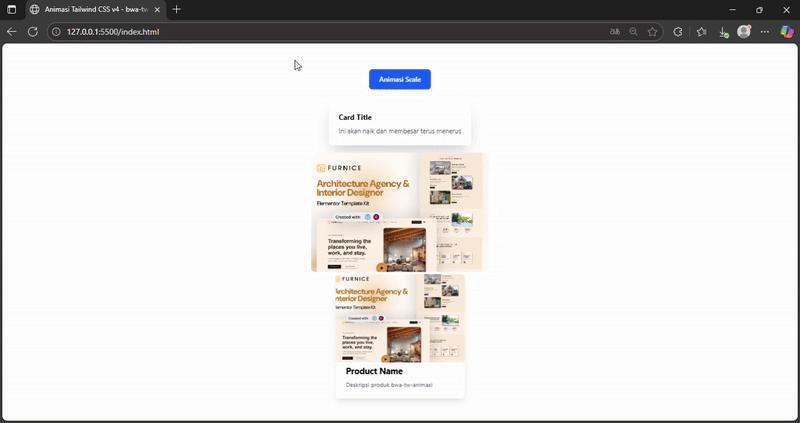Open the Settings and more ellipsis menu
The height and width of the screenshot is (423, 800).
pyautogui.click(x=765, y=32)
